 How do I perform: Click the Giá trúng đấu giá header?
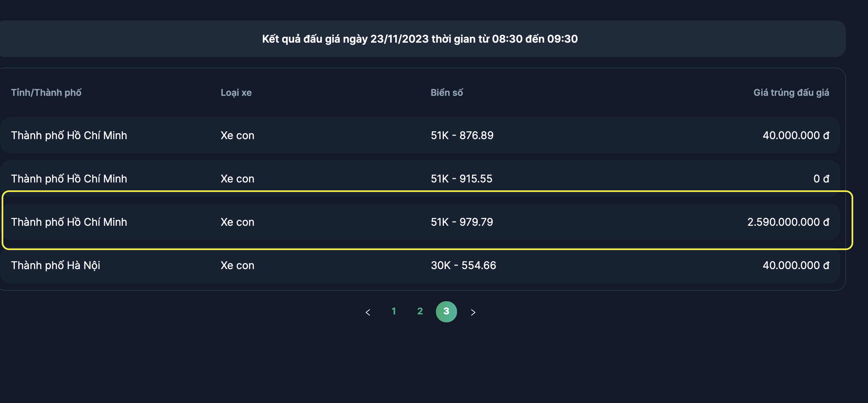tap(791, 93)
